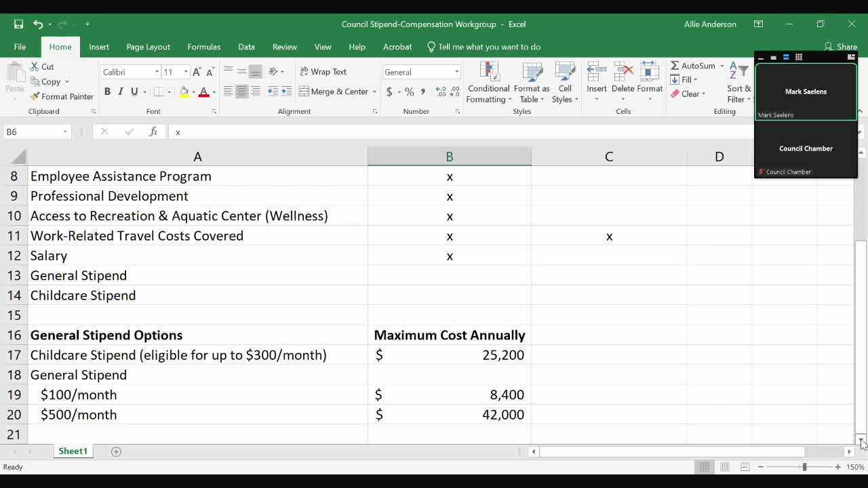Center cell text horizontally
This screenshot has width=868, height=488.
pyautogui.click(x=241, y=91)
